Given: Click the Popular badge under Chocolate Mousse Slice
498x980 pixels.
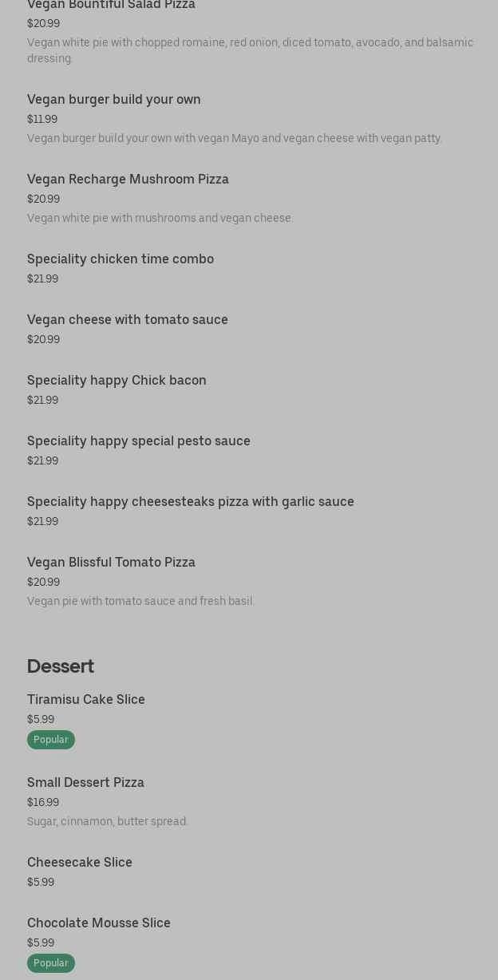Looking at the screenshot, I should pos(51,963).
